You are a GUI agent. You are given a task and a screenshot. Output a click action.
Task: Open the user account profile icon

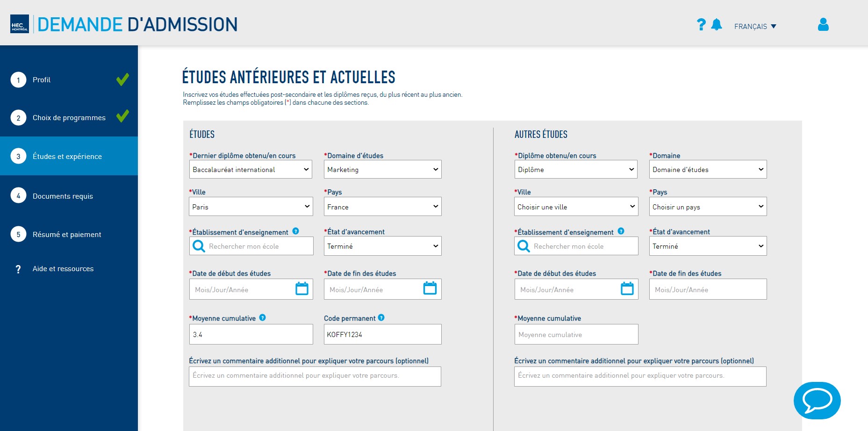(823, 25)
